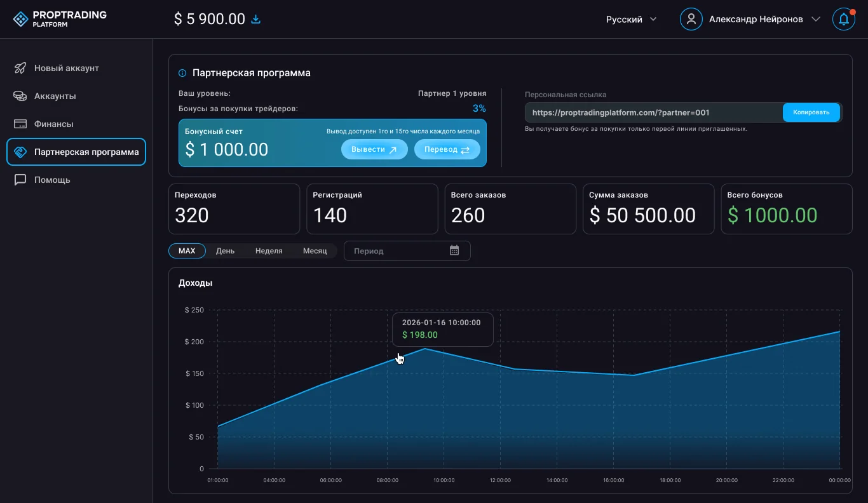
Task: Click the 3% bonus rate value
Action: click(479, 109)
